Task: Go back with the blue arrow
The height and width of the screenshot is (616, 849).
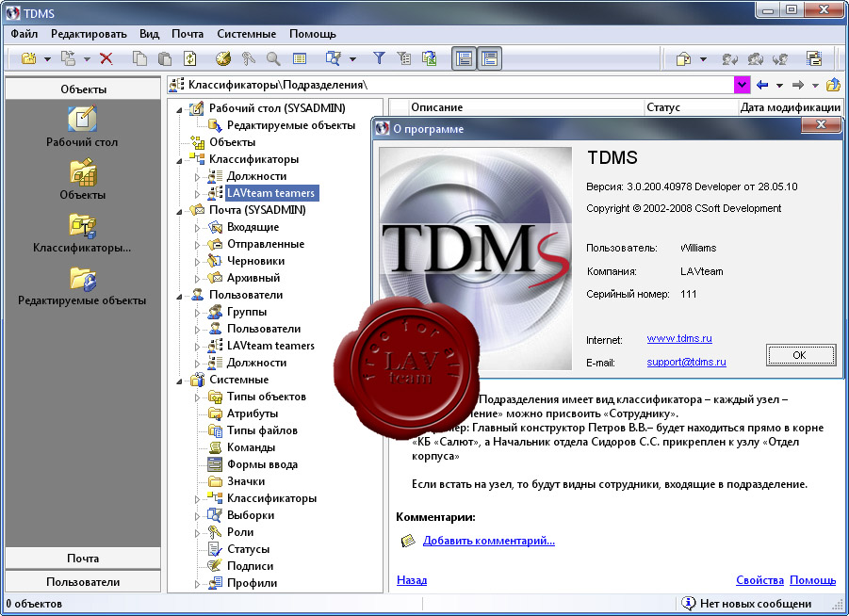Action: point(762,85)
